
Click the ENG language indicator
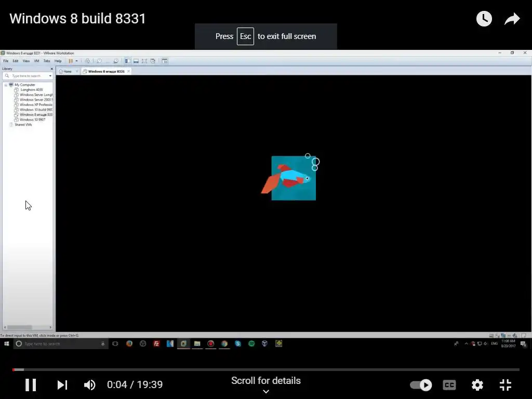[x=495, y=344]
